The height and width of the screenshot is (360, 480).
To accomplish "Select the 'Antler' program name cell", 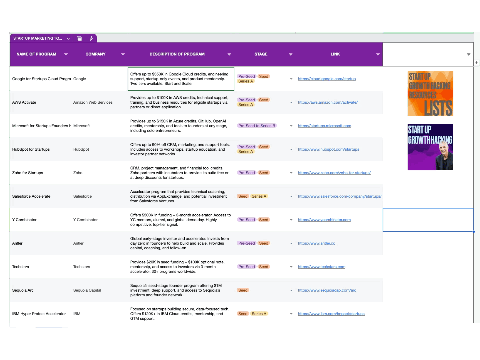I will pos(40,243).
